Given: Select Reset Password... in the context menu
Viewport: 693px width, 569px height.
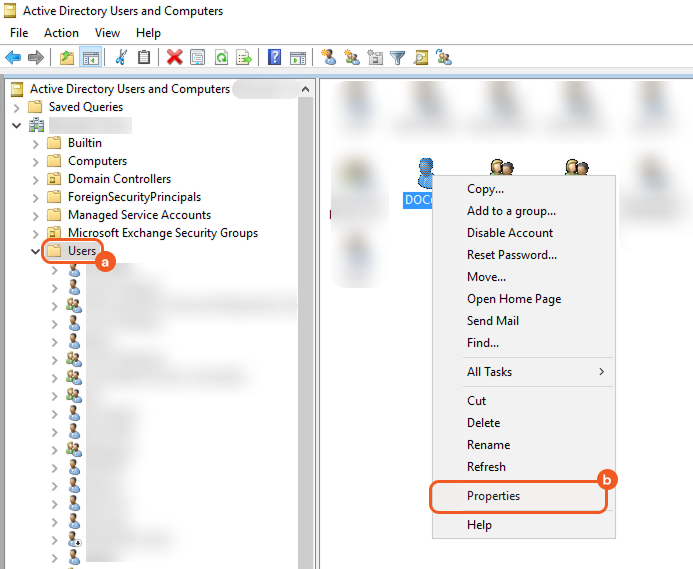Looking at the screenshot, I should point(511,255).
